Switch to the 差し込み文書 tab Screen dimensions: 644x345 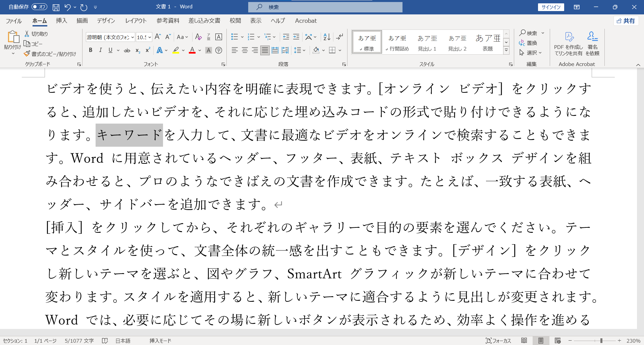[204, 21]
